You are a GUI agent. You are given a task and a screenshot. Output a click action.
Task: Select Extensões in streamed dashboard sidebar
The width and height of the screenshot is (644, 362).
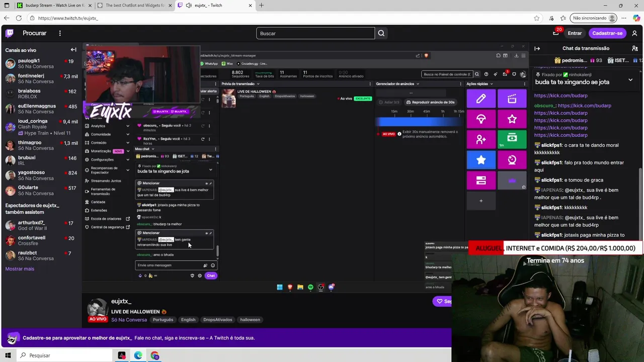point(99,211)
